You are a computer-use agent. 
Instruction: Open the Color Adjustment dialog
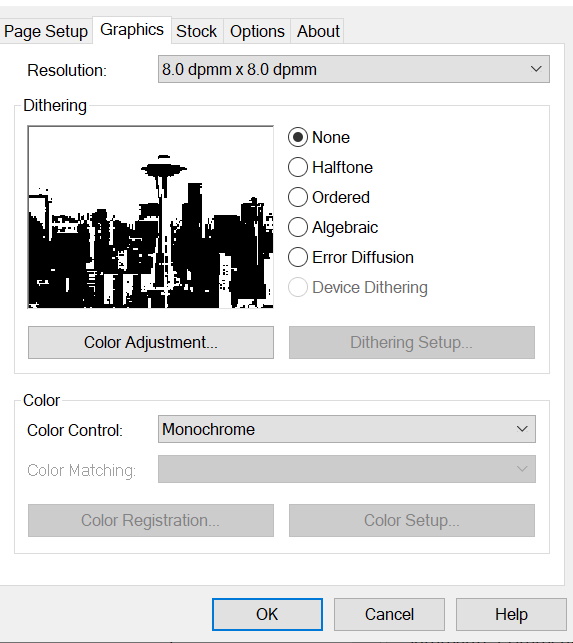click(151, 342)
